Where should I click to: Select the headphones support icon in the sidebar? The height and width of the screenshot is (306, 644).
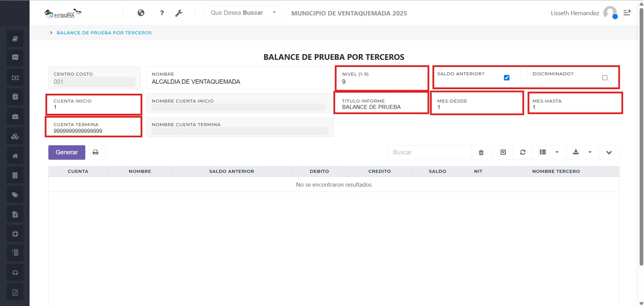coord(15,272)
